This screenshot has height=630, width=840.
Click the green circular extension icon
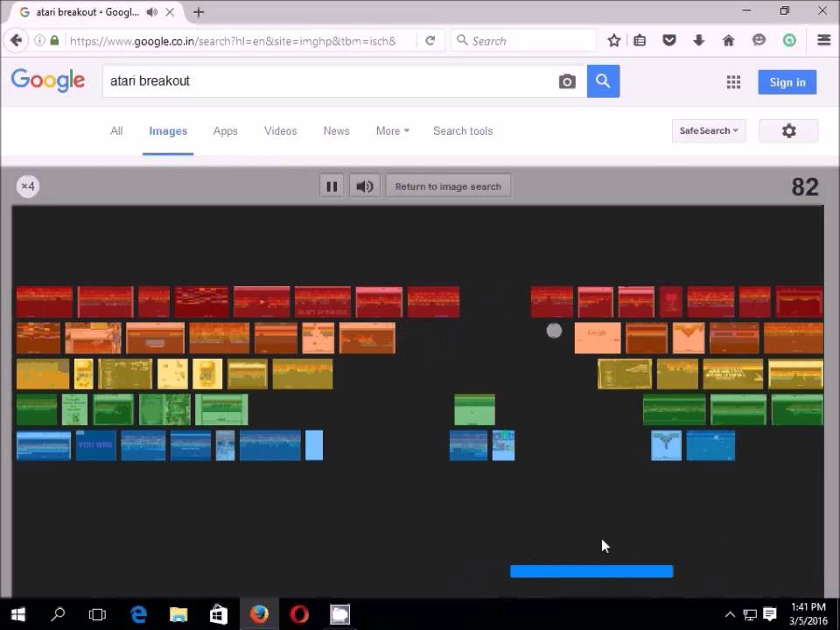click(x=789, y=40)
